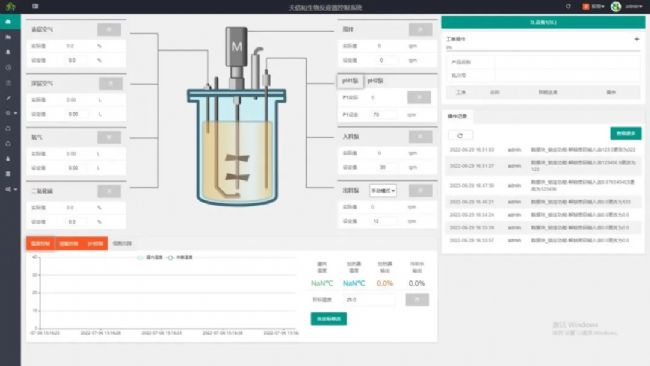Click the motor M on the bioreactor diagram

[236, 46]
